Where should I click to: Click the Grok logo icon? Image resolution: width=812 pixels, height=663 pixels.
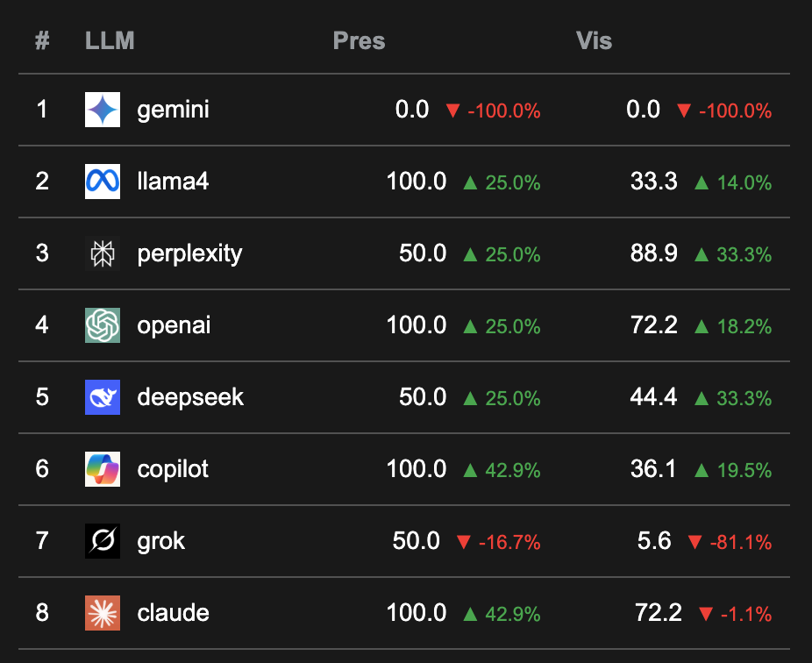coord(103,541)
